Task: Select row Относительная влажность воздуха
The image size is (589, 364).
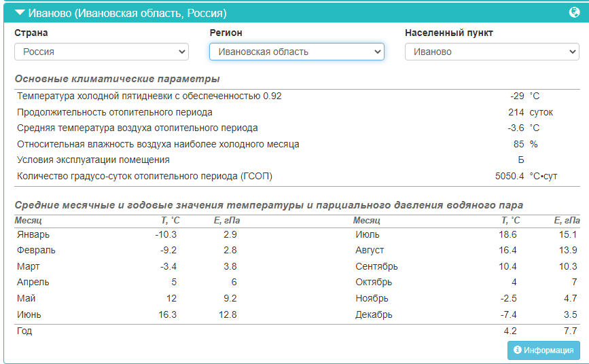Action: [297, 144]
